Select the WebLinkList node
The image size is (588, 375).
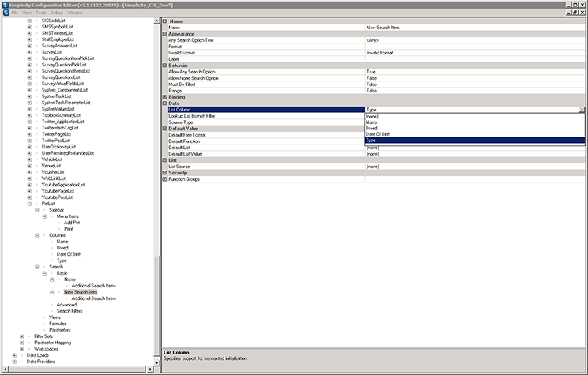coord(54,178)
